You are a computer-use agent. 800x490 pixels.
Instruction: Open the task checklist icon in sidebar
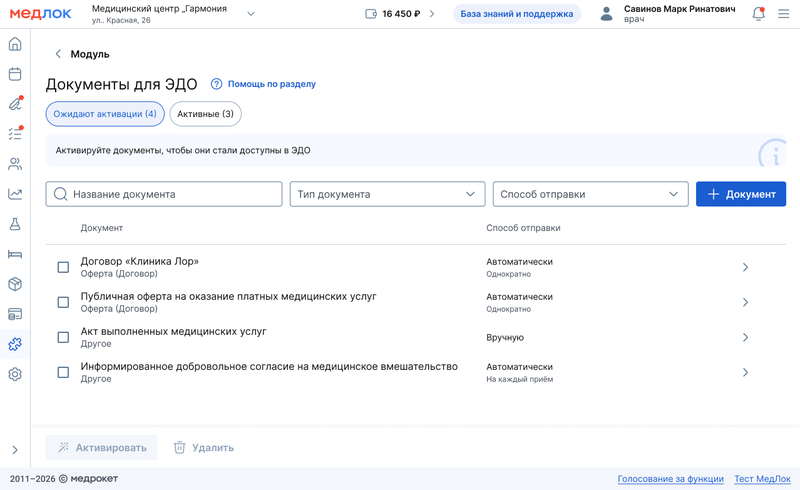[x=15, y=134]
